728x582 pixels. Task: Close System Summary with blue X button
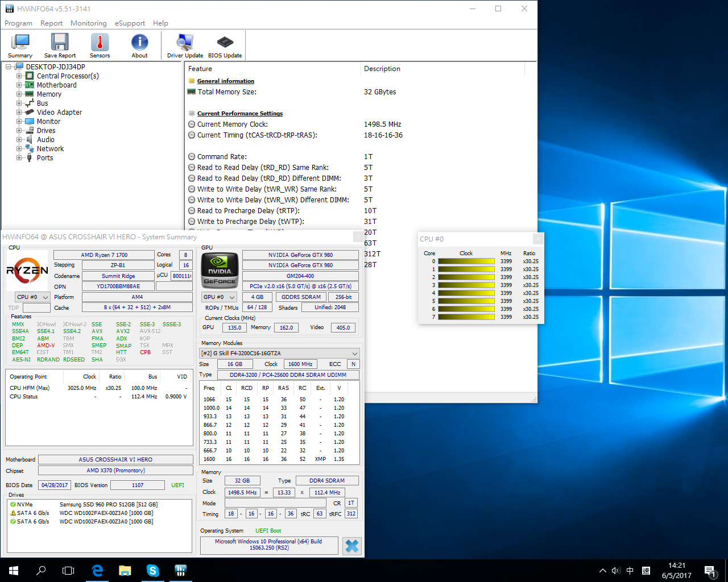(x=352, y=546)
